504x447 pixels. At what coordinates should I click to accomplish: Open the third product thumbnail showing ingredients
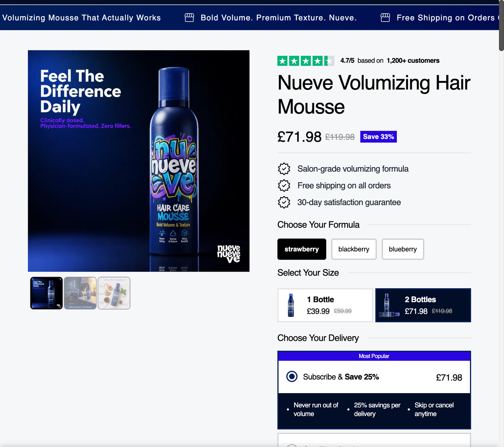pyautogui.click(x=114, y=293)
